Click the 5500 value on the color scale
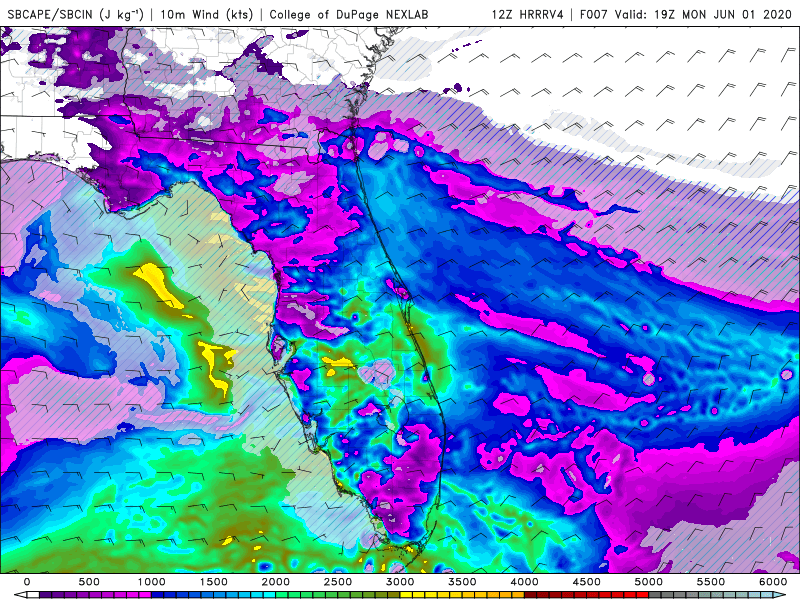 point(711,582)
